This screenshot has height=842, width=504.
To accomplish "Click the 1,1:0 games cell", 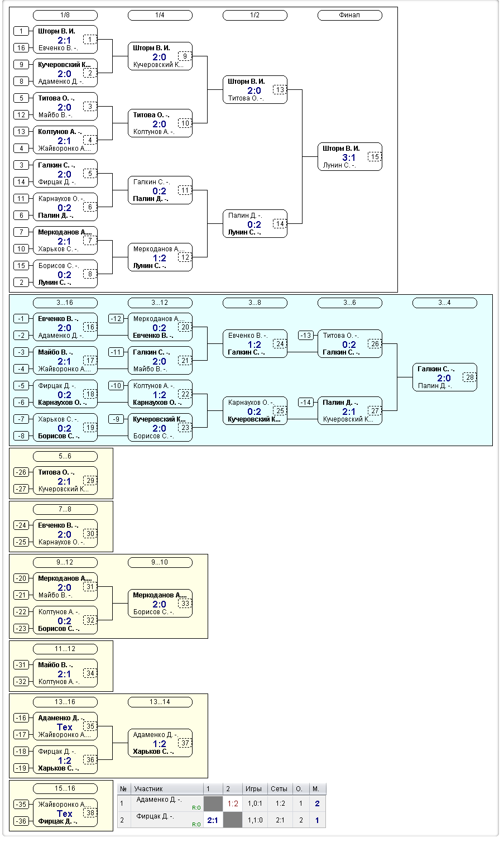I will point(255,820).
